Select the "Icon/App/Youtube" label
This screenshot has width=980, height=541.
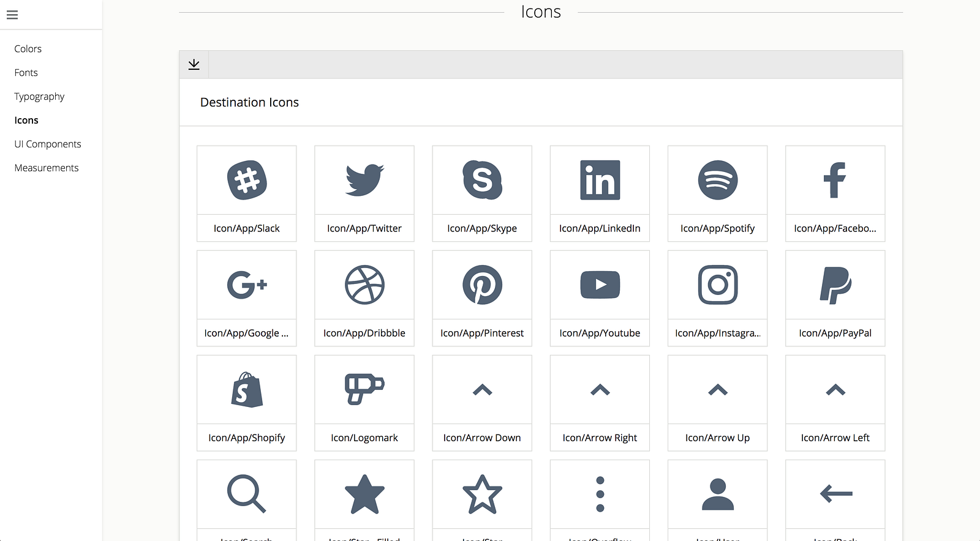[600, 333]
